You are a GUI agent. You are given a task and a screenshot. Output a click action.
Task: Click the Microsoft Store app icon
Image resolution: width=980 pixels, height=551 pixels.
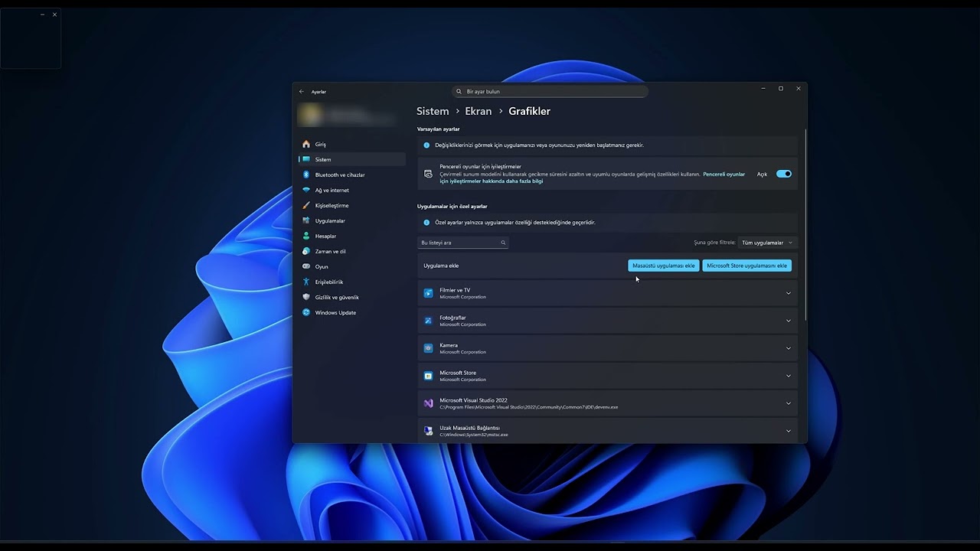click(429, 376)
